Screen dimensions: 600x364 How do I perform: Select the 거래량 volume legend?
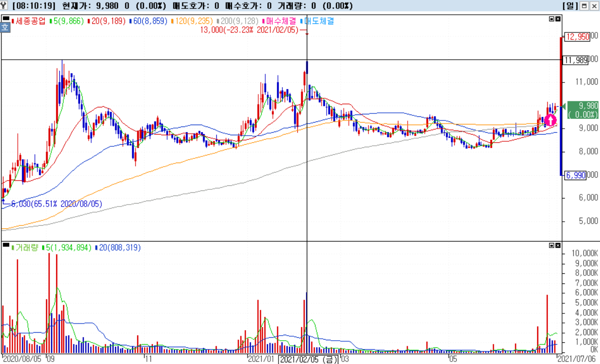click(25, 248)
